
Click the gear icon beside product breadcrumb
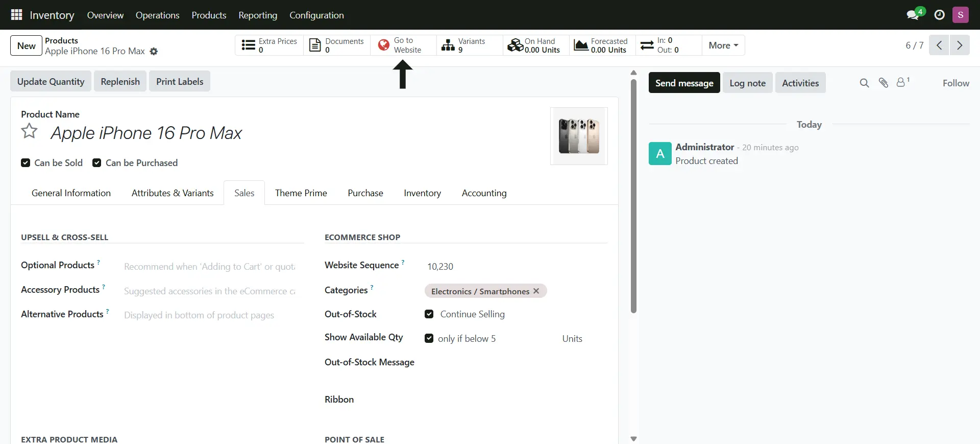click(x=154, y=52)
